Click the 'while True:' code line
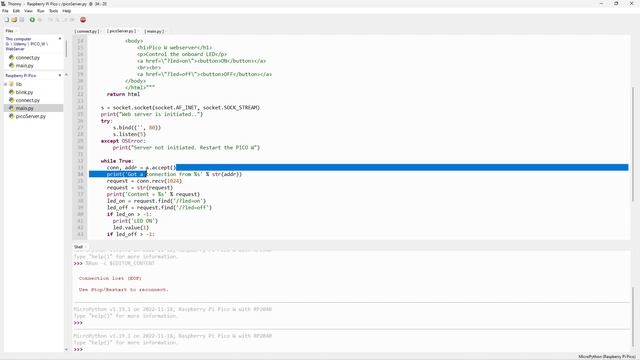 [x=117, y=161]
